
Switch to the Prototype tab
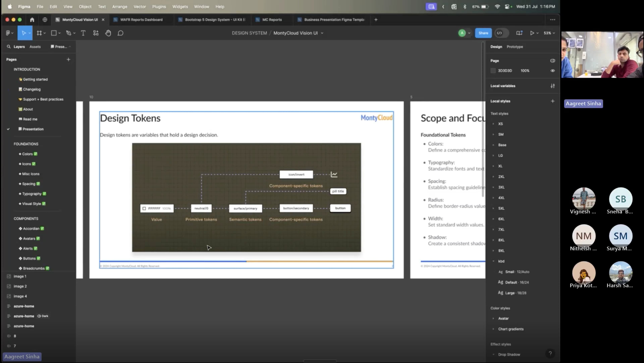tap(515, 46)
